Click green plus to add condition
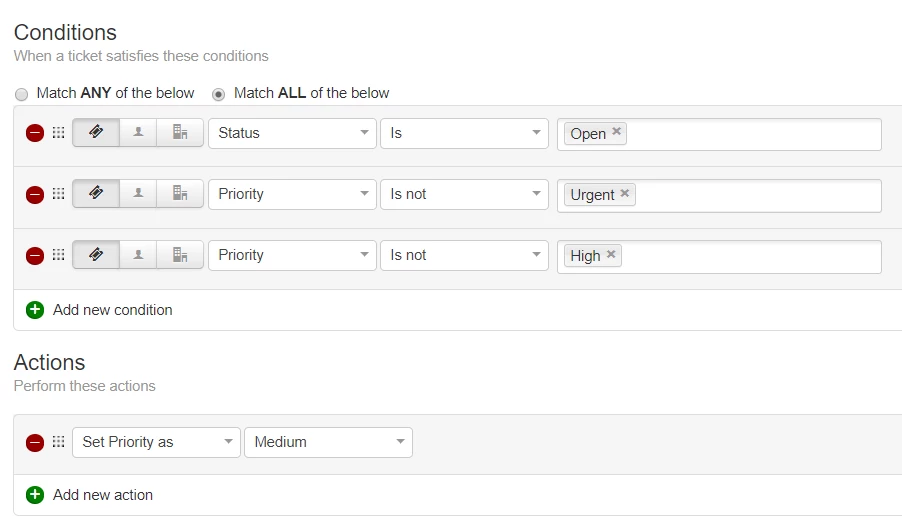This screenshot has width=902, height=525. (x=35, y=310)
